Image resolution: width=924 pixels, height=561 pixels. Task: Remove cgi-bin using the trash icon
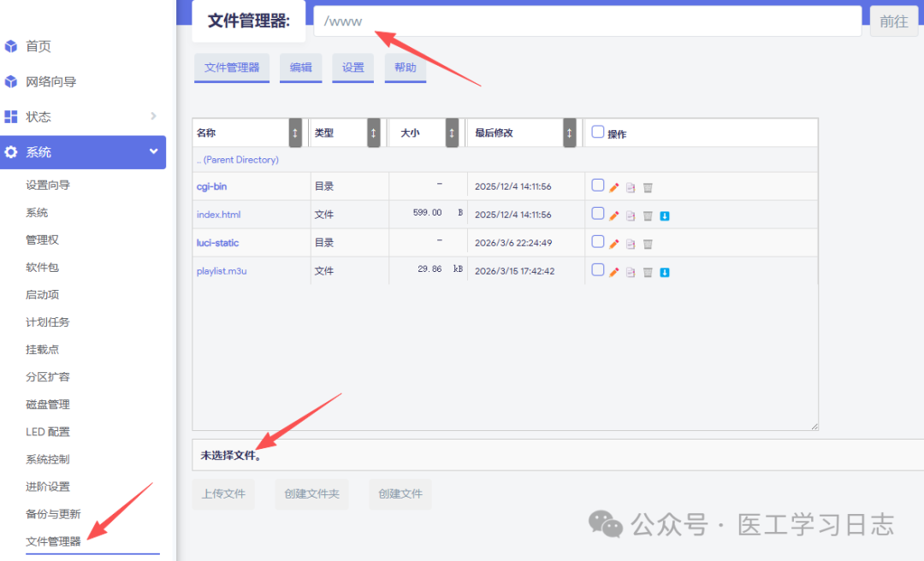coord(648,186)
